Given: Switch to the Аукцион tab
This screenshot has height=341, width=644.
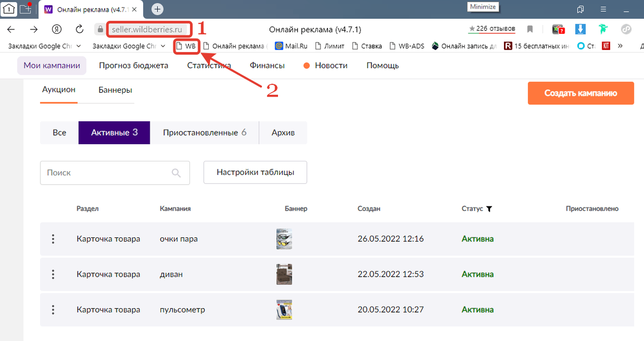Looking at the screenshot, I should pyautogui.click(x=59, y=90).
